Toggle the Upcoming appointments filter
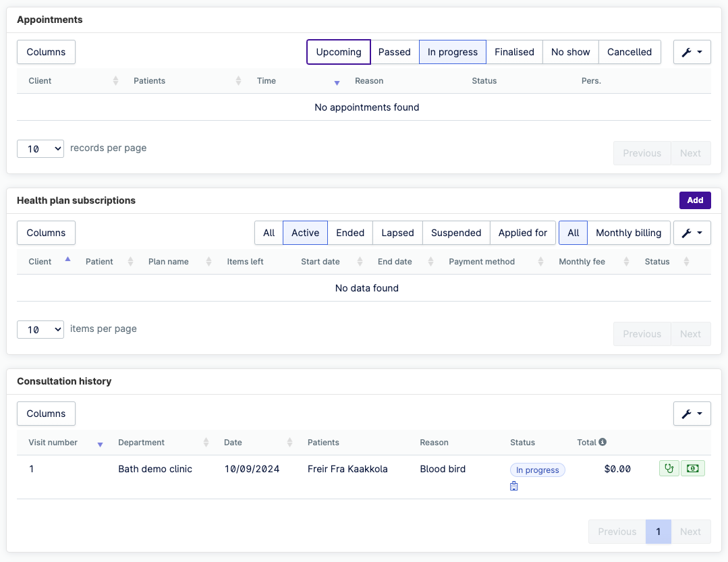728x562 pixels. (339, 52)
